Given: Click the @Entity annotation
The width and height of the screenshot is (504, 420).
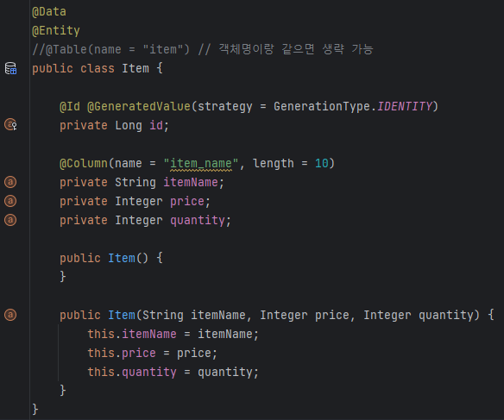Looking at the screenshot, I should (56, 31).
